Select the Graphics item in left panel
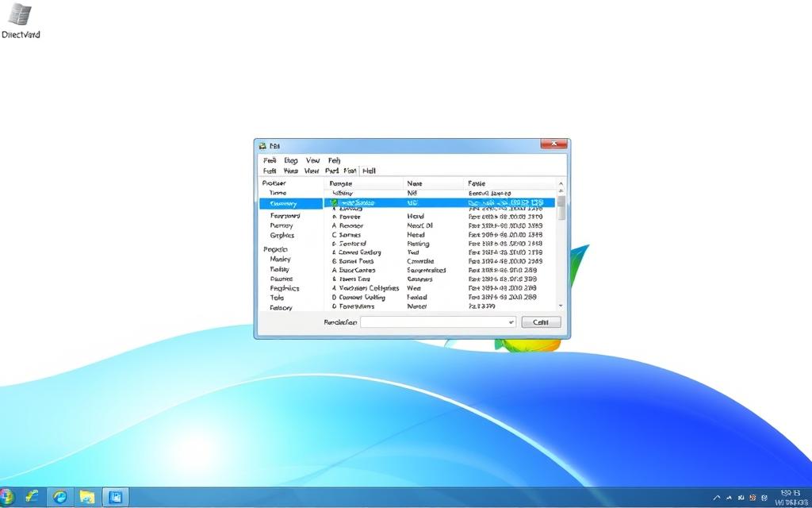Viewport: 812px width, 508px height. pyautogui.click(x=282, y=236)
